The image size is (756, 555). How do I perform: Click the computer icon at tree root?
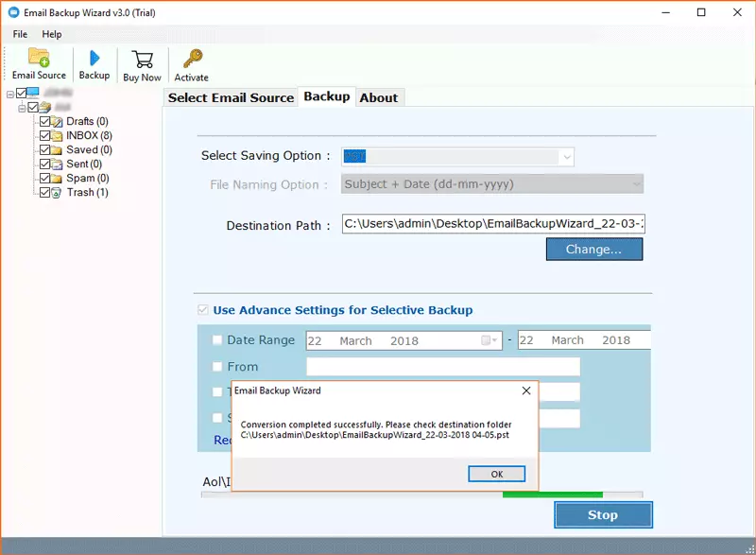(33, 93)
